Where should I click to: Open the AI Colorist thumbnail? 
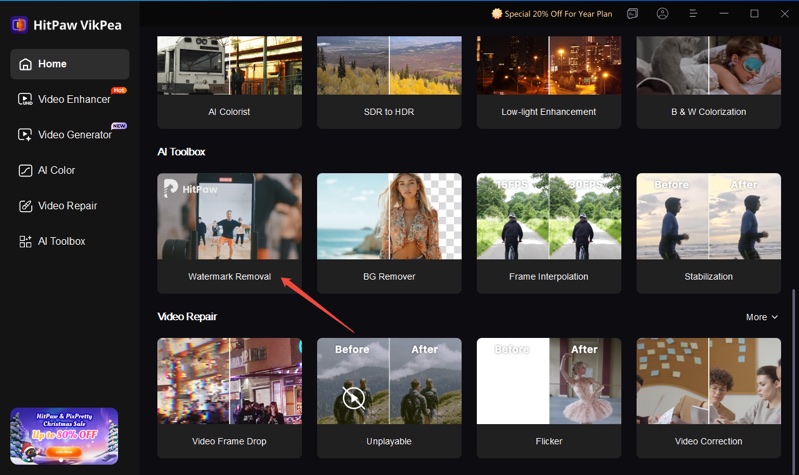pos(229,65)
